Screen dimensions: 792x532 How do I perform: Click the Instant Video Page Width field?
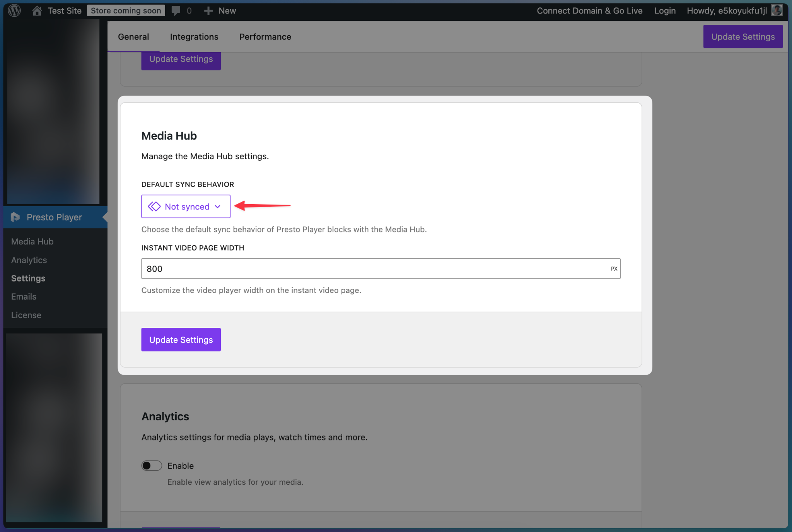coord(375,269)
